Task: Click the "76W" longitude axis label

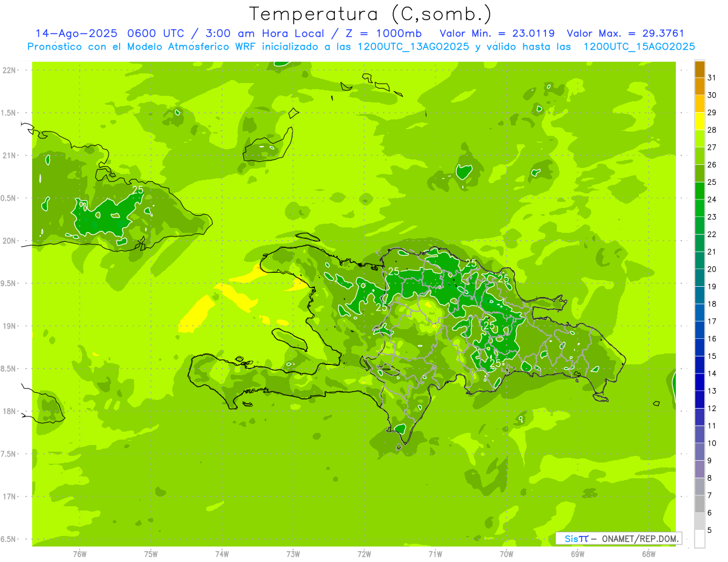Action: click(79, 554)
